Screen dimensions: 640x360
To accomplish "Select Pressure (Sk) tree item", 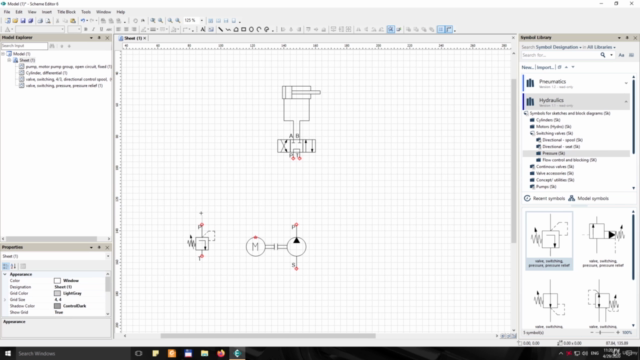I will (x=553, y=153).
